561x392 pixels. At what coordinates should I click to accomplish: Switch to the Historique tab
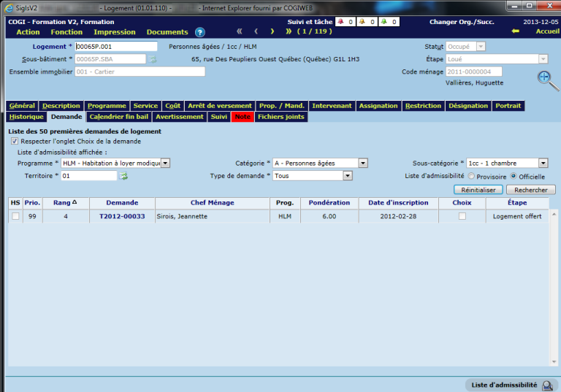[26, 117]
